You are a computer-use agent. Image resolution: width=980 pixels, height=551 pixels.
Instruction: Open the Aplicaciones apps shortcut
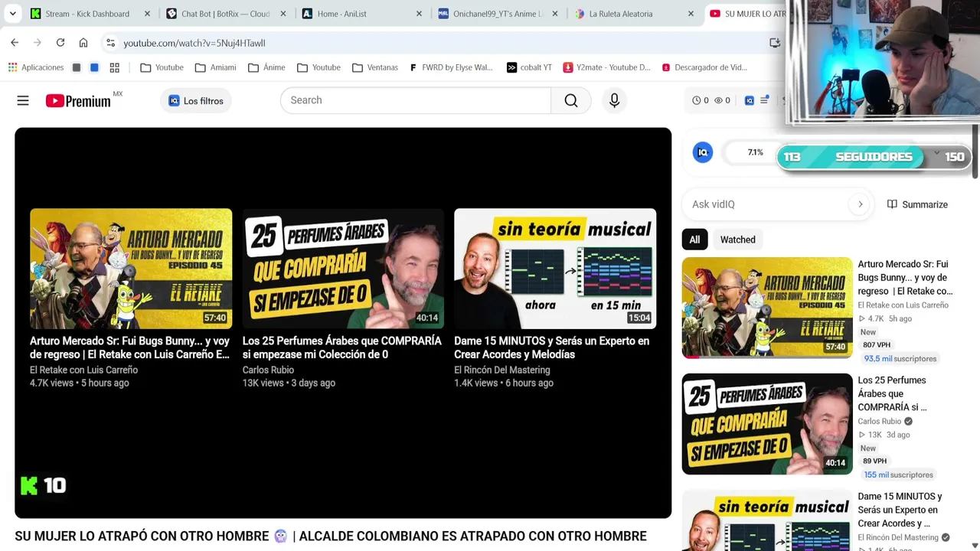point(36,67)
